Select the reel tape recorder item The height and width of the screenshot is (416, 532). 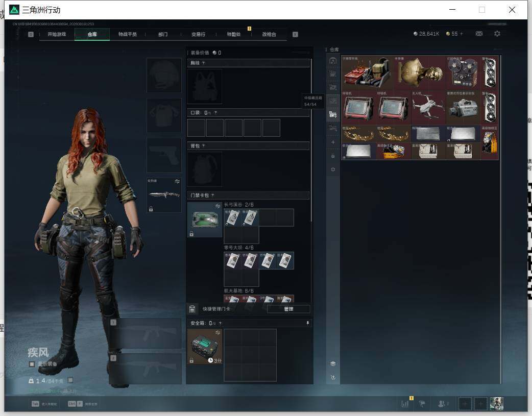click(x=463, y=72)
